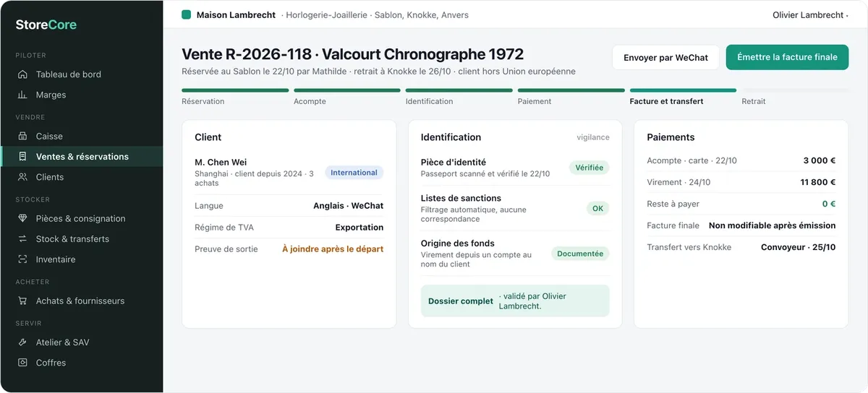Click Origine des fonds row title
This screenshot has height=393, width=868.
tap(458, 243)
